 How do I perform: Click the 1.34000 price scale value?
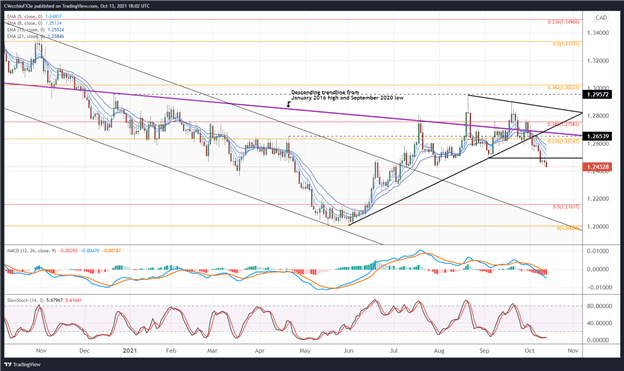point(598,33)
